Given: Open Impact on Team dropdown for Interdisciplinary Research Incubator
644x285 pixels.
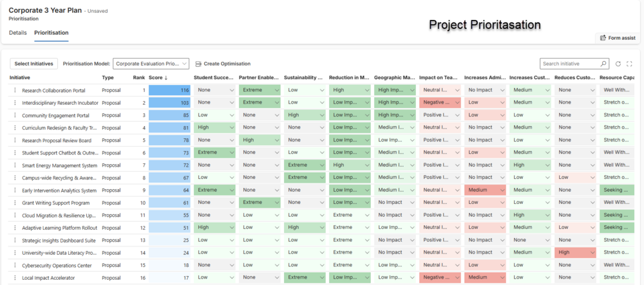Looking at the screenshot, I should (457, 103).
